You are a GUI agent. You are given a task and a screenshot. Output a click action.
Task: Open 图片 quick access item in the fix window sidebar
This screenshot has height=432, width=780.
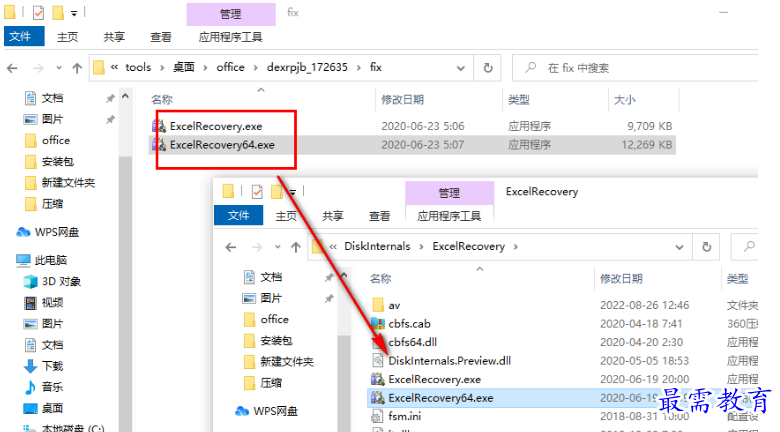click(x=52, y=119)
